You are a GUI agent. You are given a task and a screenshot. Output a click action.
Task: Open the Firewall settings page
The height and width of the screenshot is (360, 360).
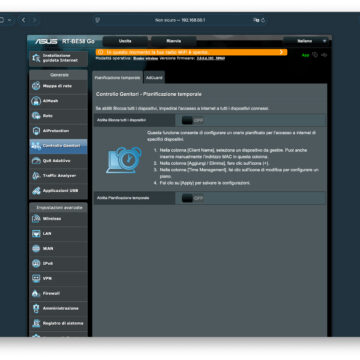click(x=59, y=293)
